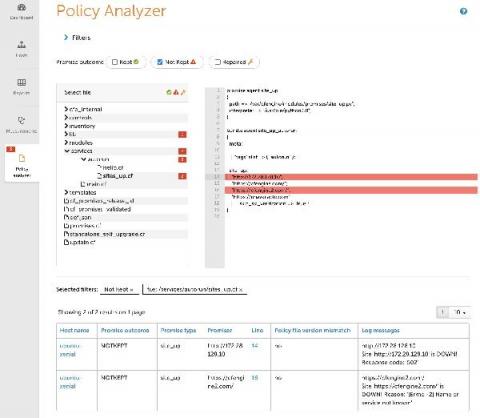Collapse the autorun folder

[83, 159]
